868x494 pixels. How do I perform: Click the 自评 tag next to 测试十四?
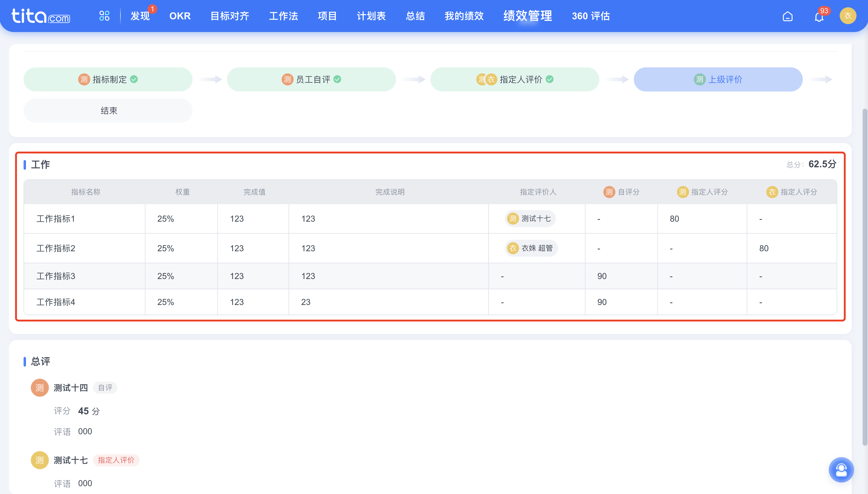pos(105,388)
